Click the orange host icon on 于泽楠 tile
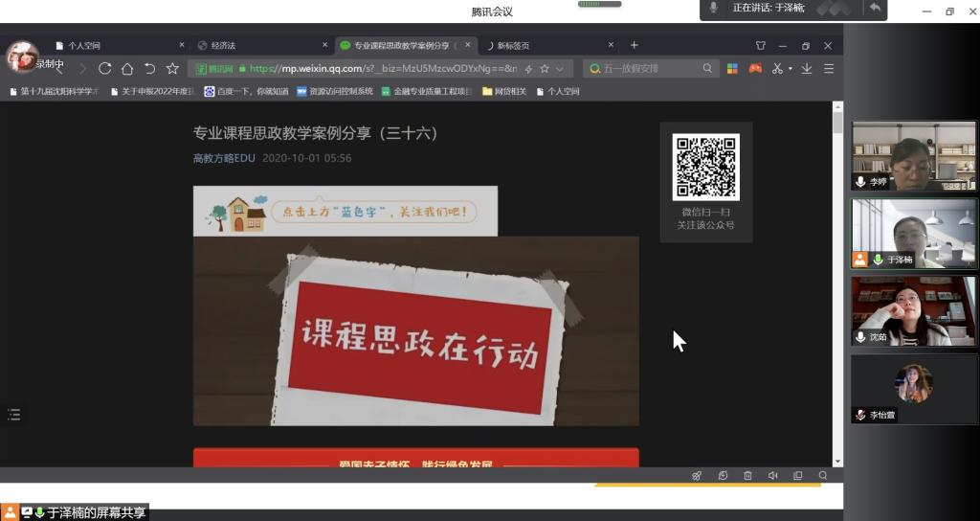The image size is (980, 521). click(x=860, y=260)
